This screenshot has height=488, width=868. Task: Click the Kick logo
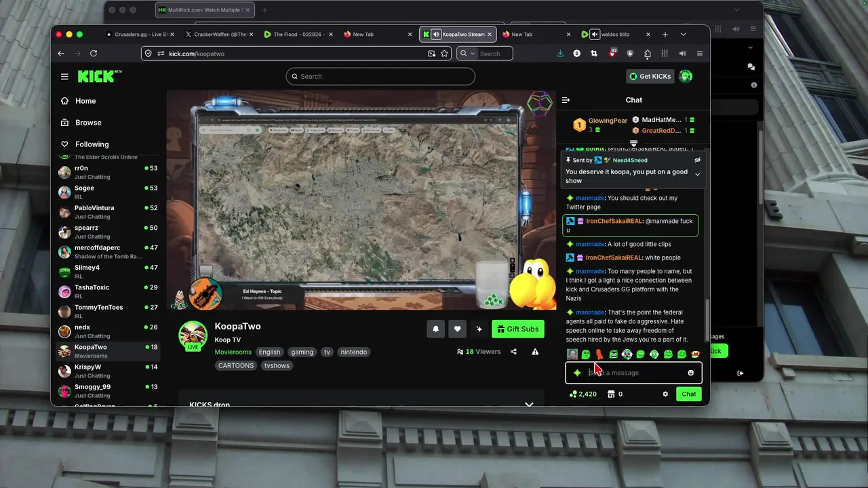pos(100,76)
